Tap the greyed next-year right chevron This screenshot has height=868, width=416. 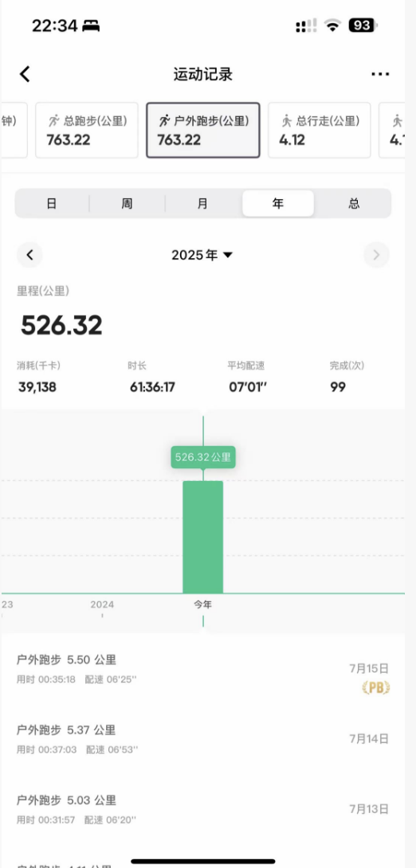[x=377, y=255]
